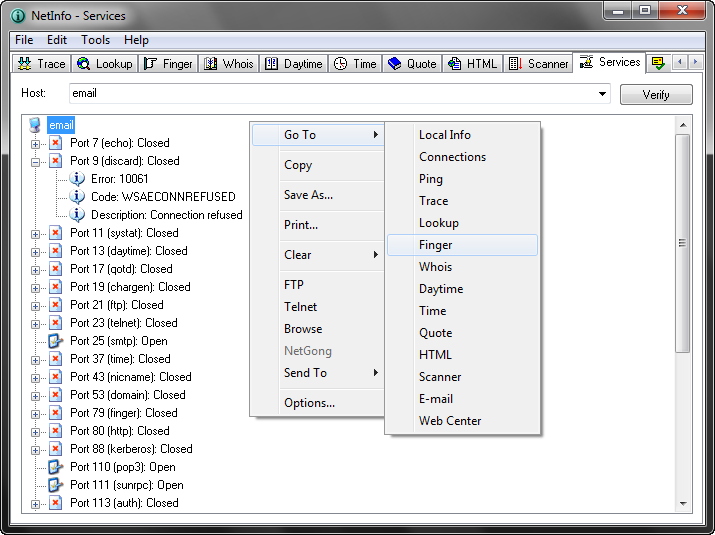This screenshot has height=535, width=715.
Task: Click inside the Host input field
Action: pyautogui.click(x=330, y=94)
